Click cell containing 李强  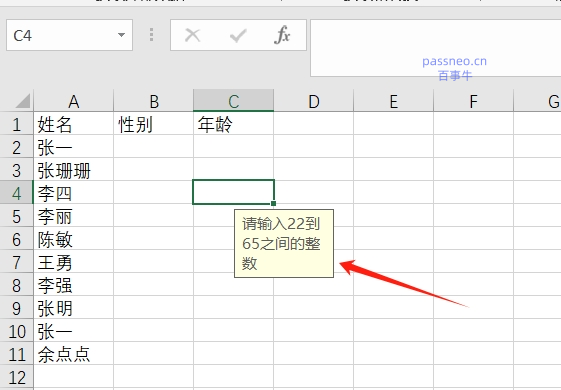click(x=74, y=285)
